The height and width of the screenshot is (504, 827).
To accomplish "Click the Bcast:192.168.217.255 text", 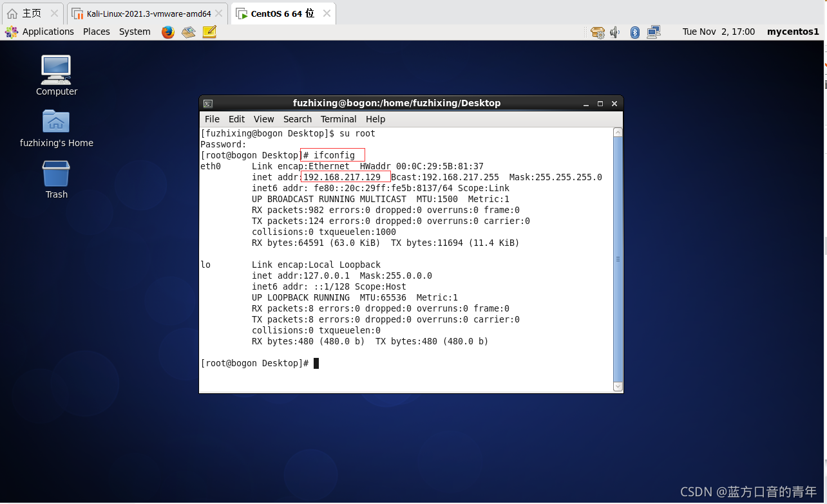I will [445, 177].
